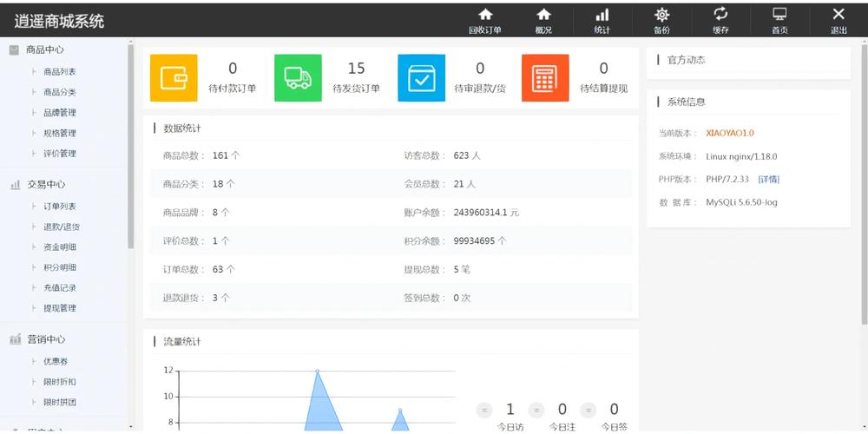This screenshot has height=434, width=868.
Task: Open 提现管理
Action: [x=60, y=308]
